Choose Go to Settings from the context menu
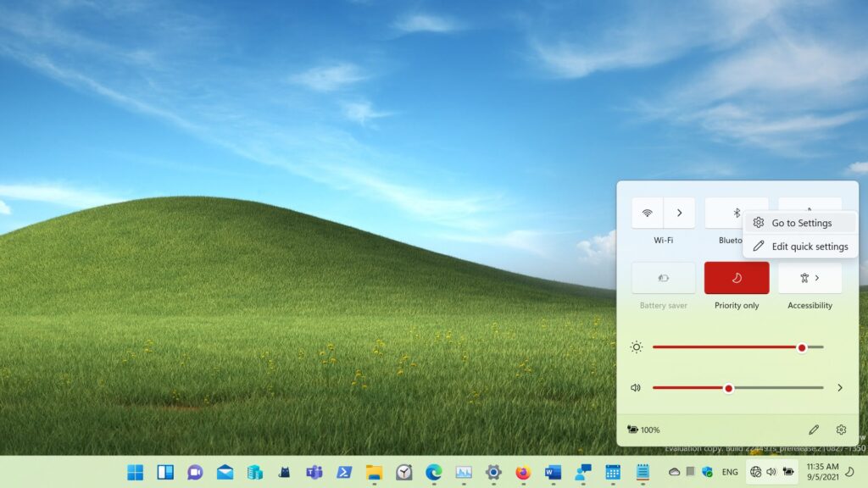Screen dimensions: 868x488 [801, 223]
